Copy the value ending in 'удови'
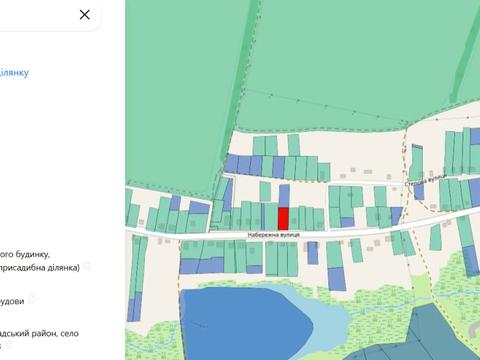This screenshot has width=480, height=360. click(x=32, y=299)
